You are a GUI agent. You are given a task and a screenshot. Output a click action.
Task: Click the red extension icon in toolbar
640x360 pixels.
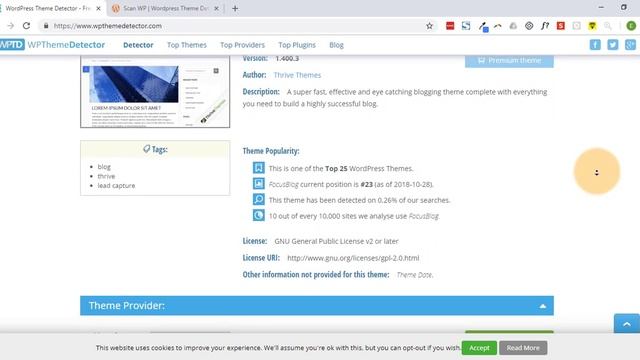point(450,26)
